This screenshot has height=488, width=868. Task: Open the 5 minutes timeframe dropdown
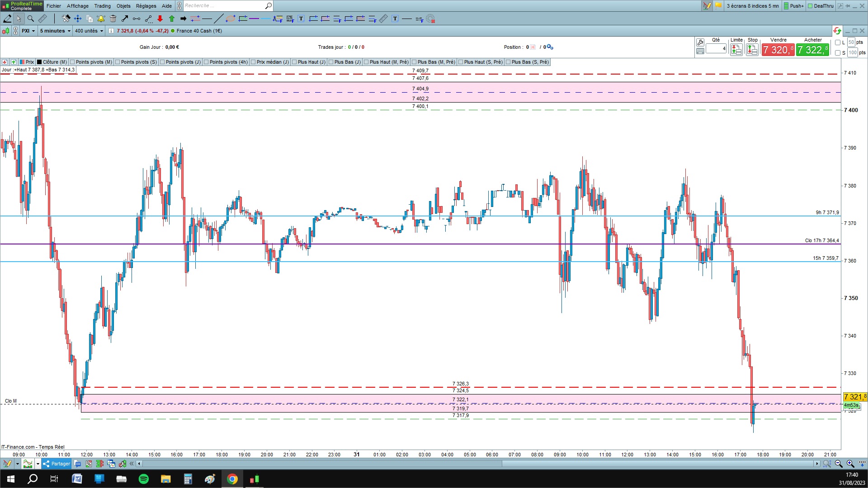(55, 31)
